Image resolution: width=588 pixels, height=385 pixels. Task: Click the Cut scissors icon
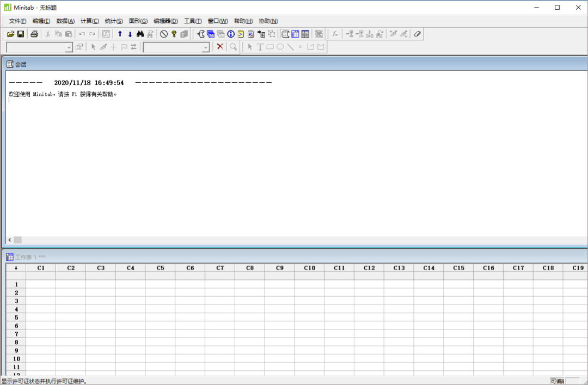point(47,34)
